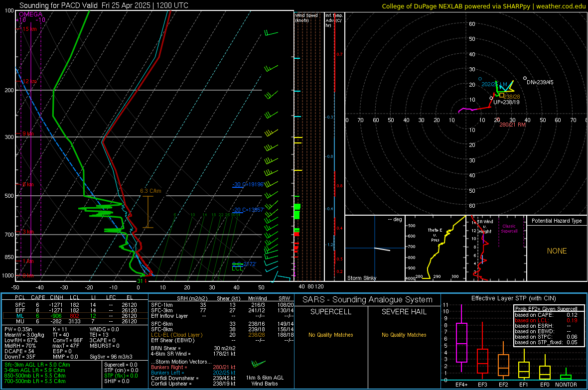This screenshot has height=390, width=588.
Task: Click the OMEGA label
Action: tap(31, 14)
